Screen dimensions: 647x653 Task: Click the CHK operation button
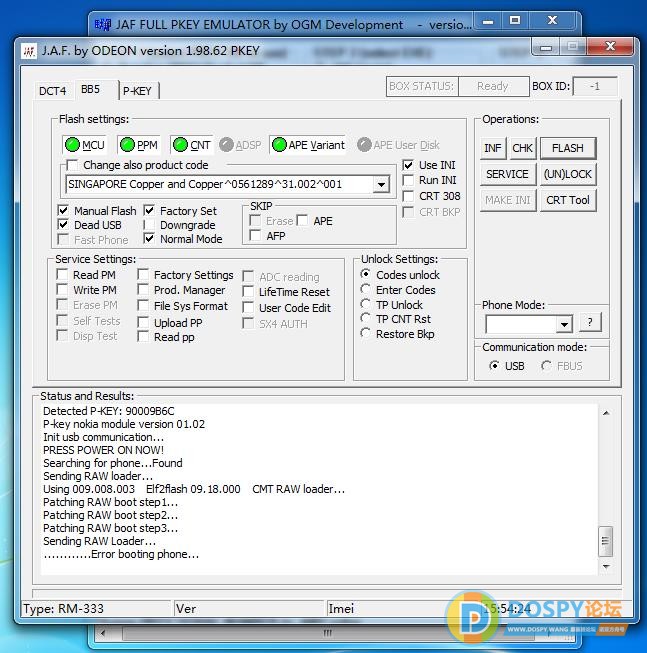tap(522, 148)
